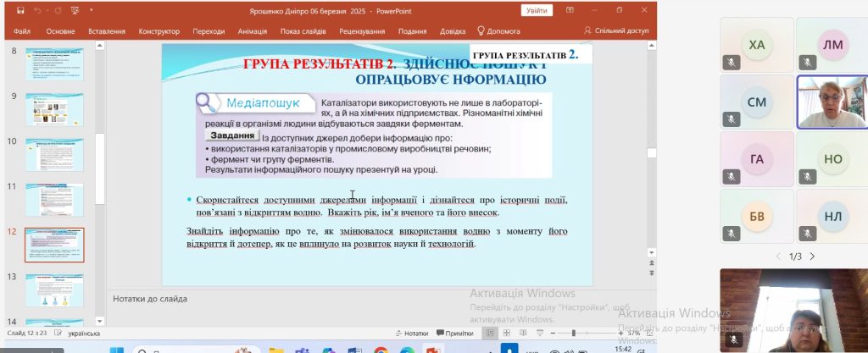Image resolution: width=868 pixels, height=353 pixels.
Task: Open Customize Quick Access Toolbar dropdown
Action: pos(91,10)
